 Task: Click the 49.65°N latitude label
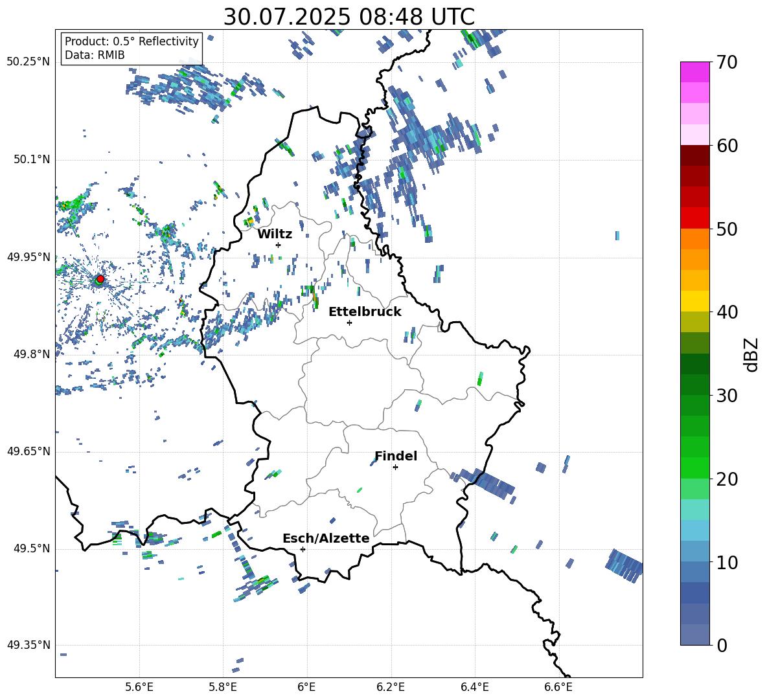tap(29, 451)
